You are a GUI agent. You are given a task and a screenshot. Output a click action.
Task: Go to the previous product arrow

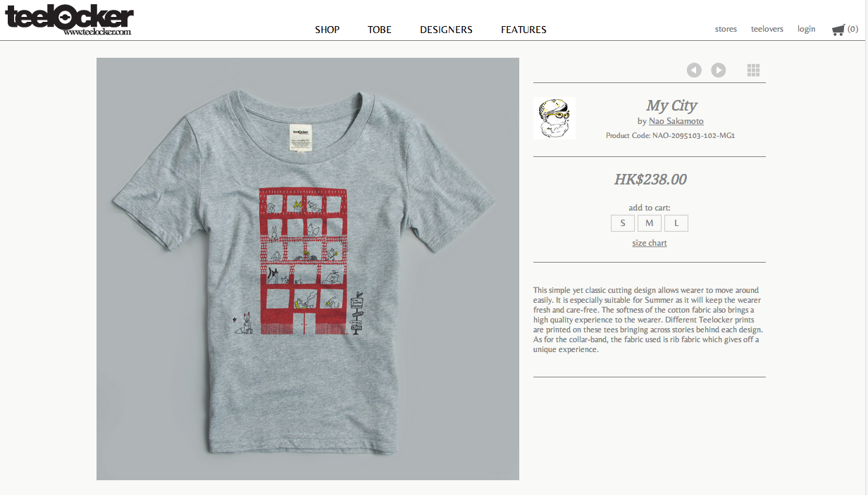[x=694, y=70]
